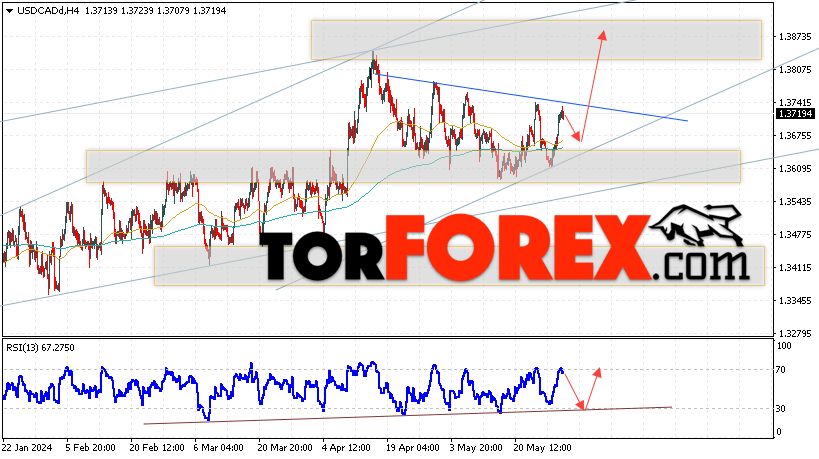Click the 6 Mar 04:00 time label
819x459 pixels.
[218, 448]
